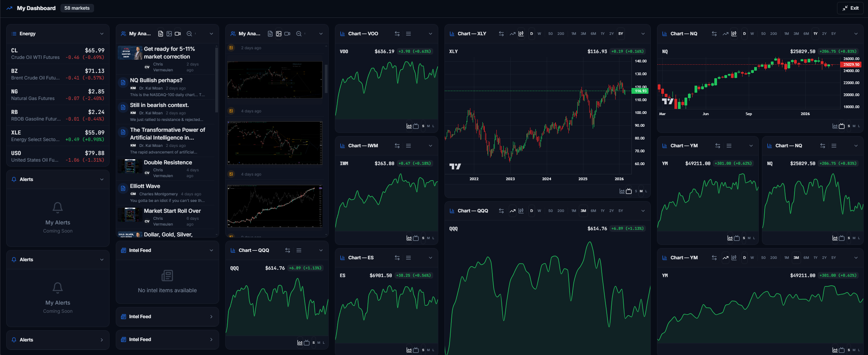Screen dimensions: 868x355
Task: Click the Energy panel list icon
Action: click(14, 34)
